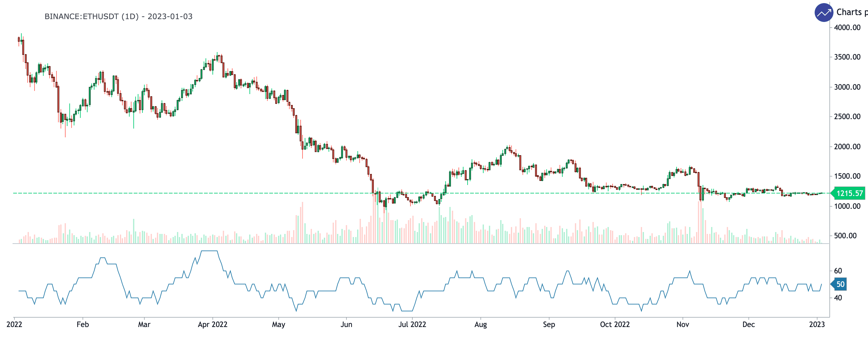Select the 3500.00 price axis label
Image resolution: width=868 pixels, height=338 pixels.
(847, 57)
